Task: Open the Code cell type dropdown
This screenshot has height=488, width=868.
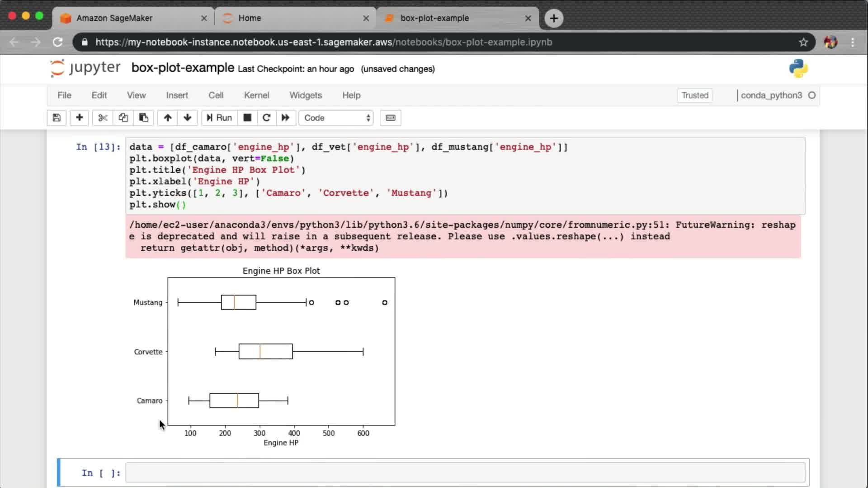Action: pos(336,118)
